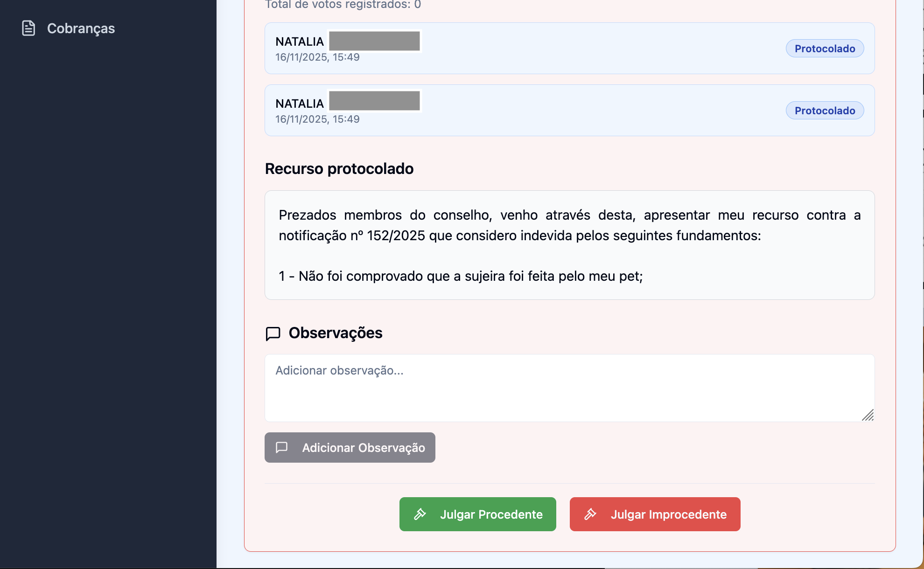Click the Total de votos registrados text
The height and width of the screenshot is (569, 924).
[343, 5]
